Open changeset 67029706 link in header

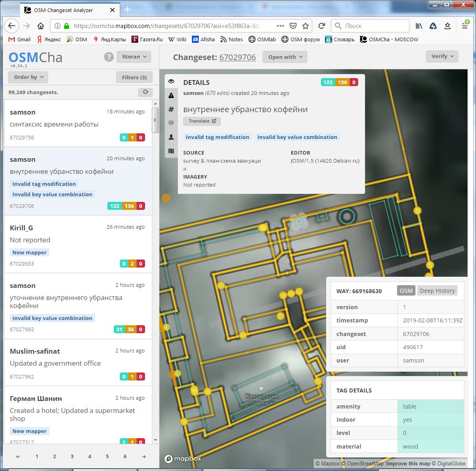click(x=237, y=57)
